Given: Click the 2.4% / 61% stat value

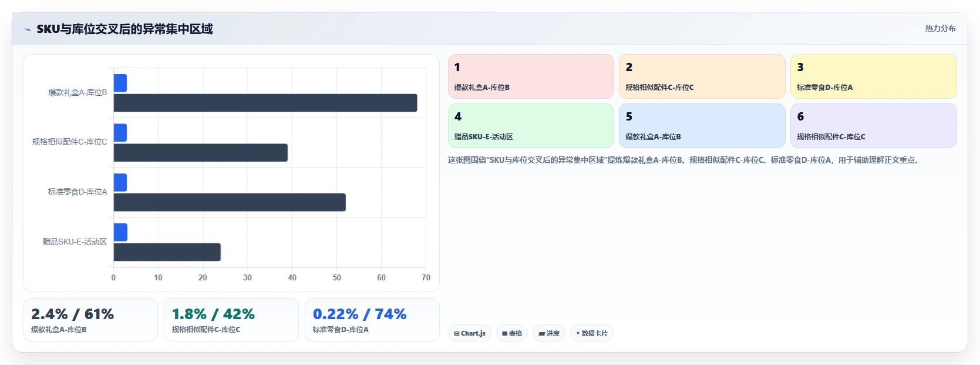Looking at the screenshot, I should coord(72,314).
